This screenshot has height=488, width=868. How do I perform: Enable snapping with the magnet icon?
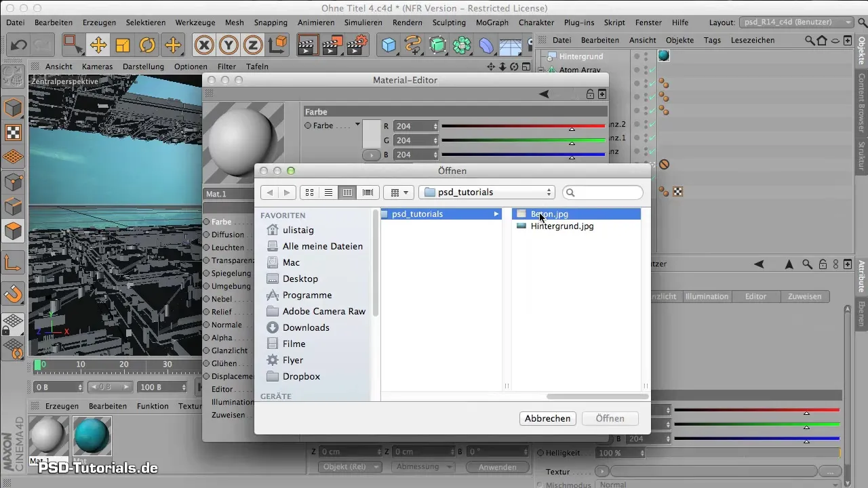(x=14, y=295)
